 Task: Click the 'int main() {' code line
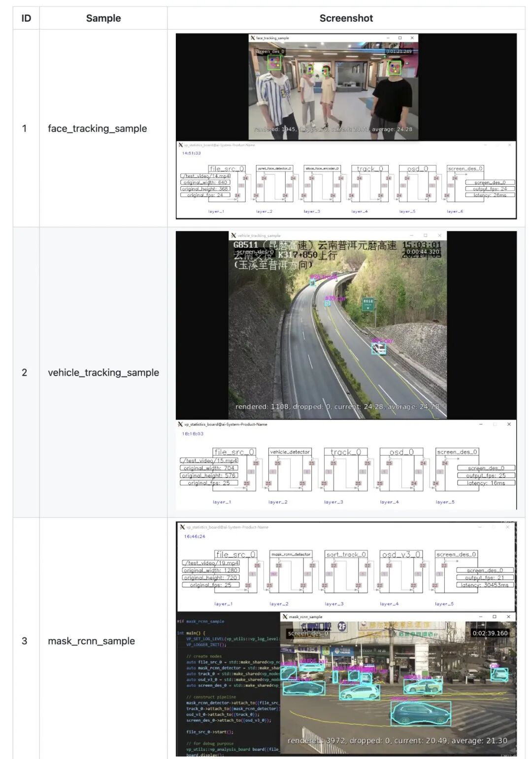pos(192,633)
